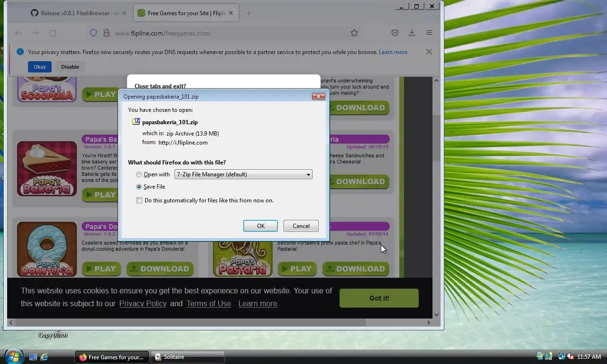Click Disable in the DNS privacy notice
Viewport: 607px width, 364px height.
click(x=70, y=67)
